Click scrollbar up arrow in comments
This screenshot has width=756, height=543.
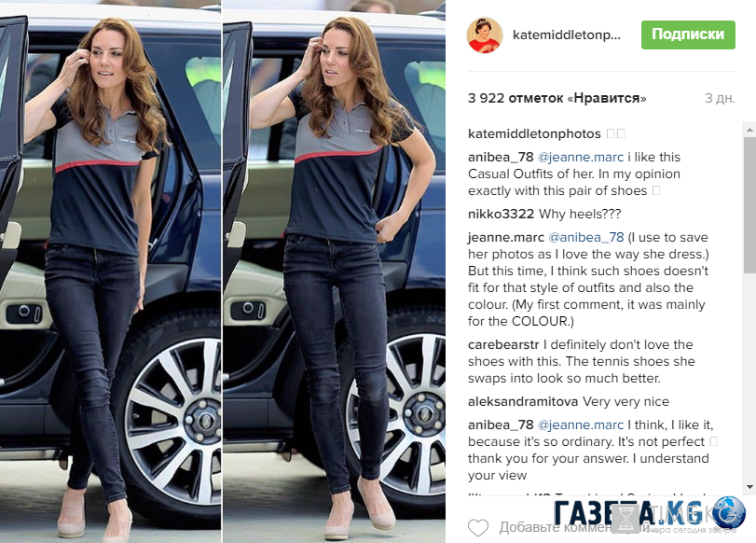tap(749, 130)
